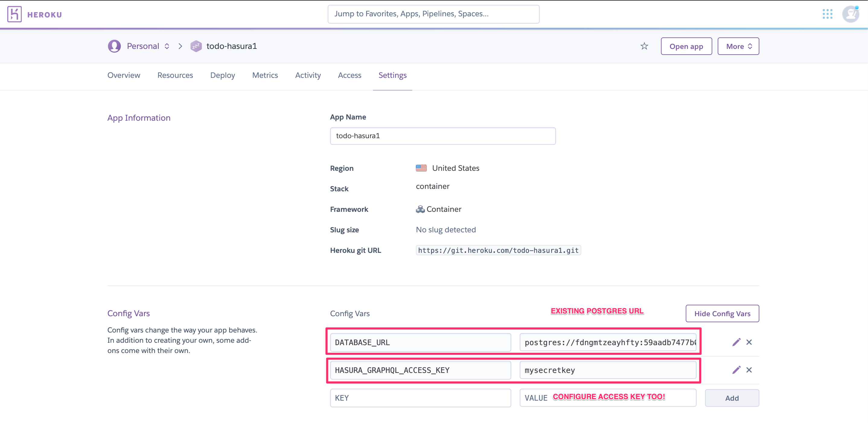
Task: Edit the DATABASE_URL config var pencil icon
Action: [x=736, y=342]
